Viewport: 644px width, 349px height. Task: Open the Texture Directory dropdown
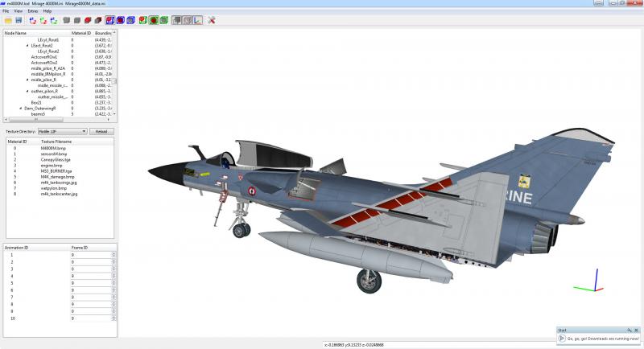(63, 131)
